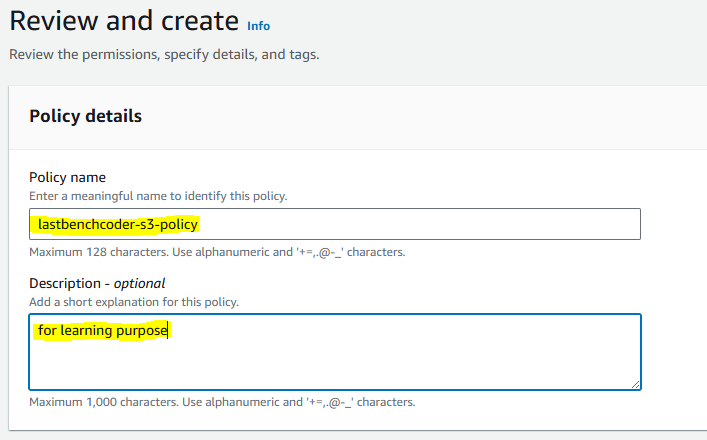Open the Info link beside Review and create

click(x=258, y=26)
